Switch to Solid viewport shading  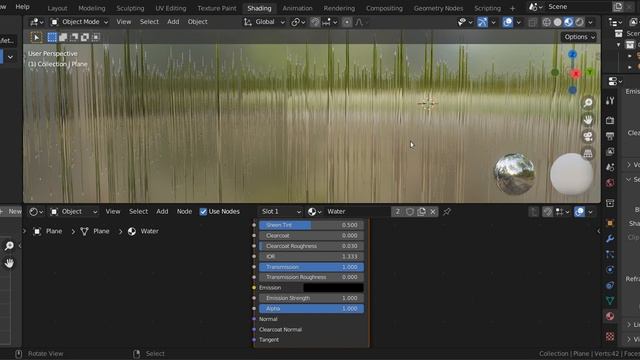pyautogui.click(x=558, y=22)
